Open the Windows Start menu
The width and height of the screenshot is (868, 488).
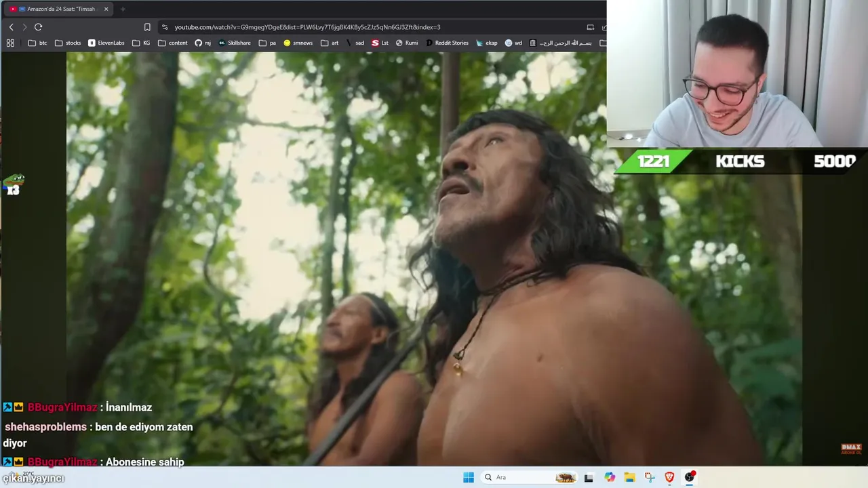coord(468,477)
